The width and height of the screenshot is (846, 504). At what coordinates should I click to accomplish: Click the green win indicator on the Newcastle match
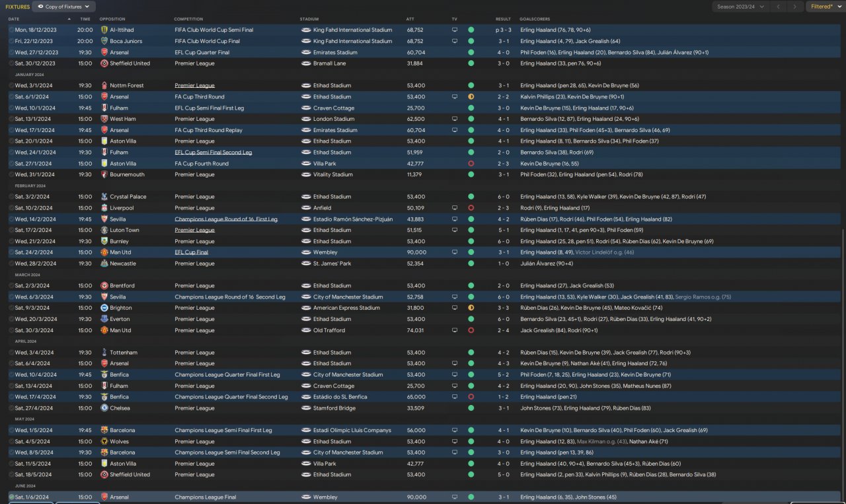coord(471,264)
